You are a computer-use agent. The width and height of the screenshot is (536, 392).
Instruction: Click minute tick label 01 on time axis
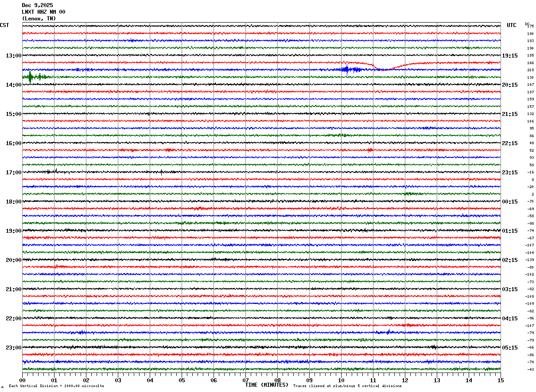click(54, 380)
